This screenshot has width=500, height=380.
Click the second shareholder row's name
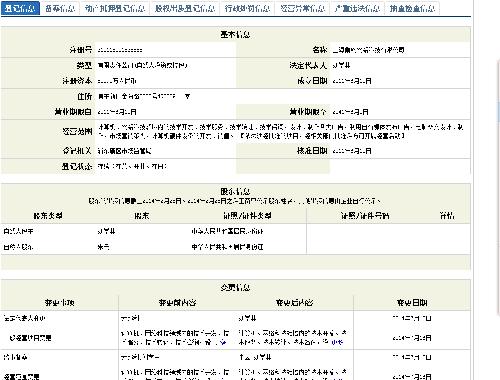coord(103,247)
